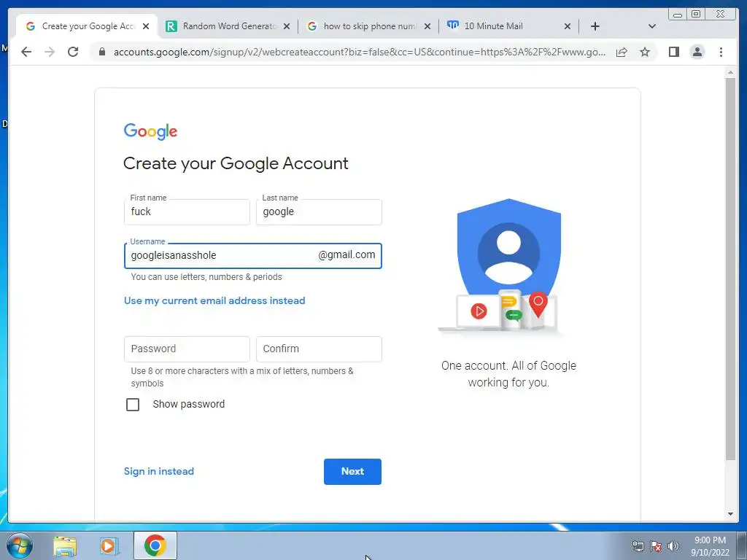Go back to the previous page
Viewport: 747px width, 560px height.
click(26, 52)
